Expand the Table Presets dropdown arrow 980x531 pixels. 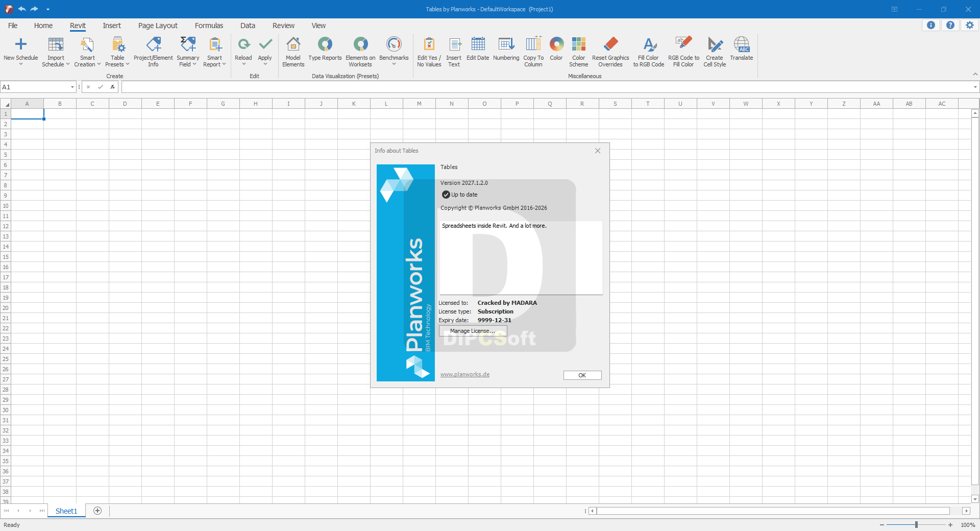128,64
